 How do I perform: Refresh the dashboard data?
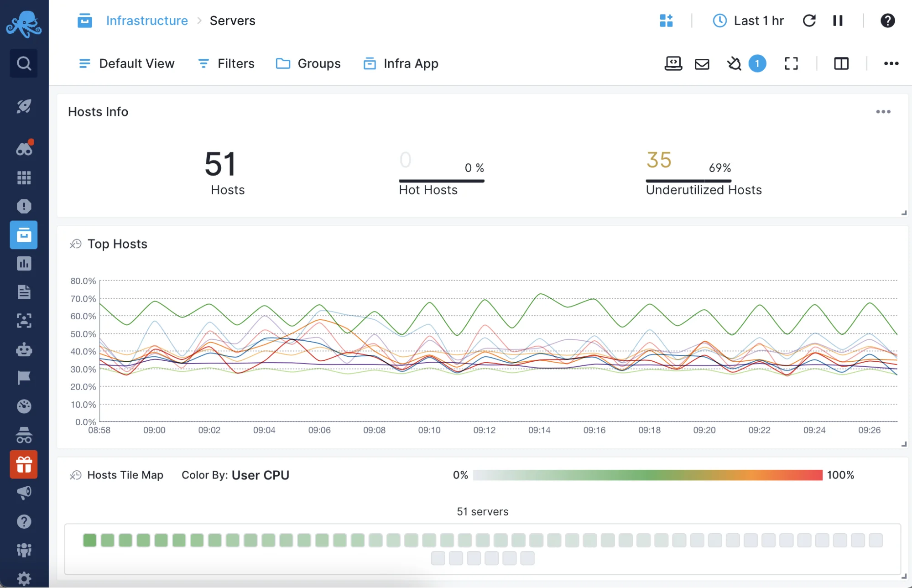pyautogui.click(x=810, y=21)
